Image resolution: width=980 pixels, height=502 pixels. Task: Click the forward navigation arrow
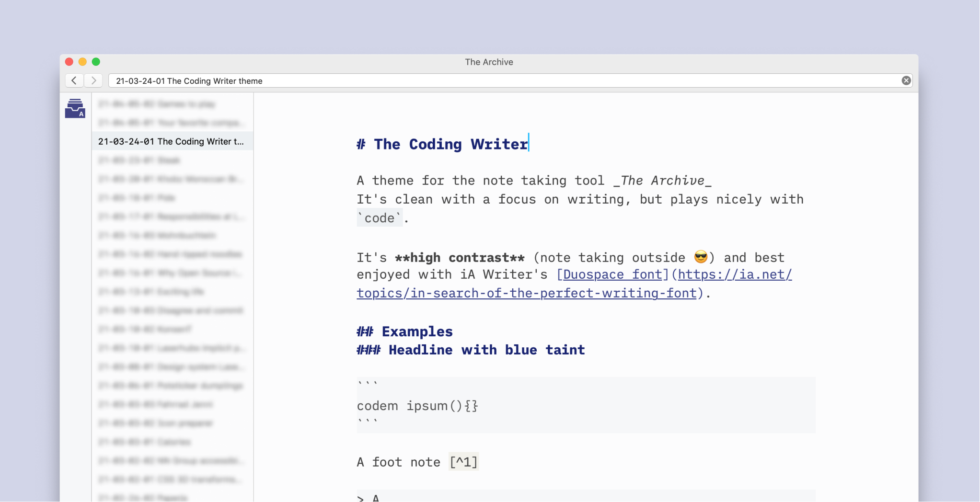(94, 80)
